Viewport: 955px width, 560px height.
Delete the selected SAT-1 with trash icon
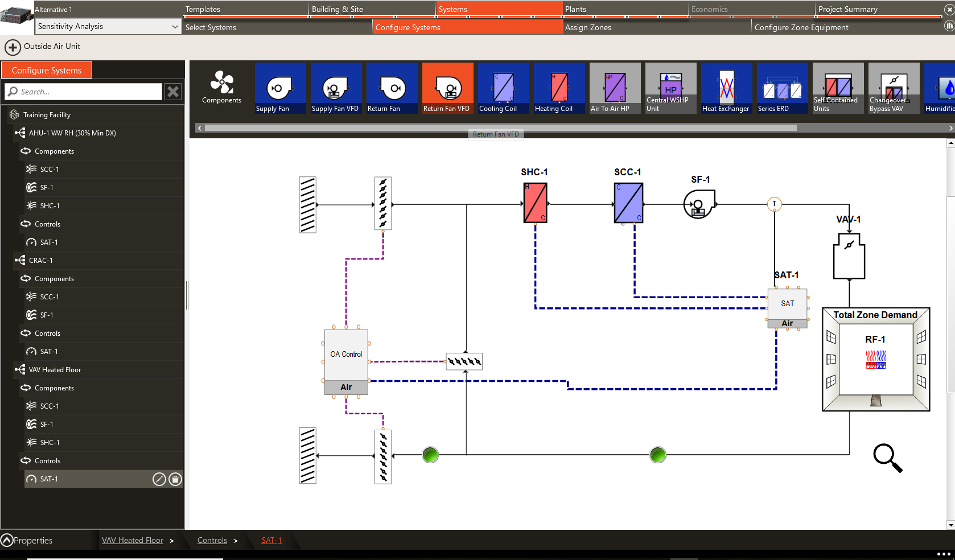pos(175,479)
